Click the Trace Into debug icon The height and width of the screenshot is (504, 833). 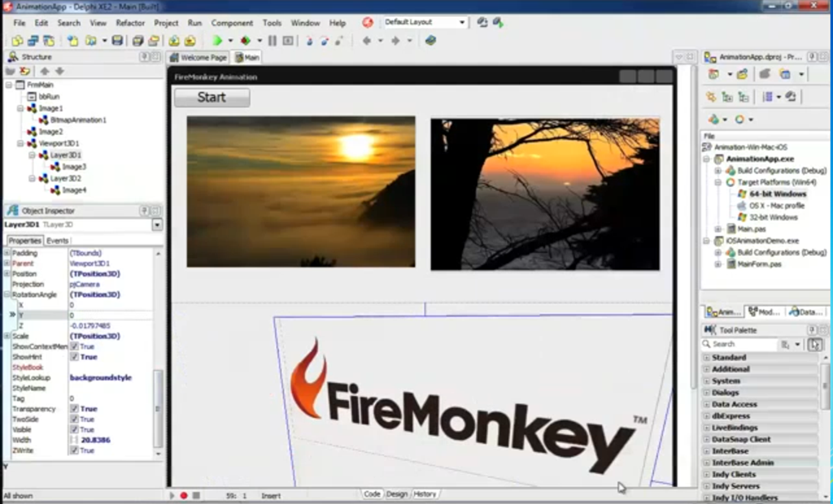click(x=309, y=41)
